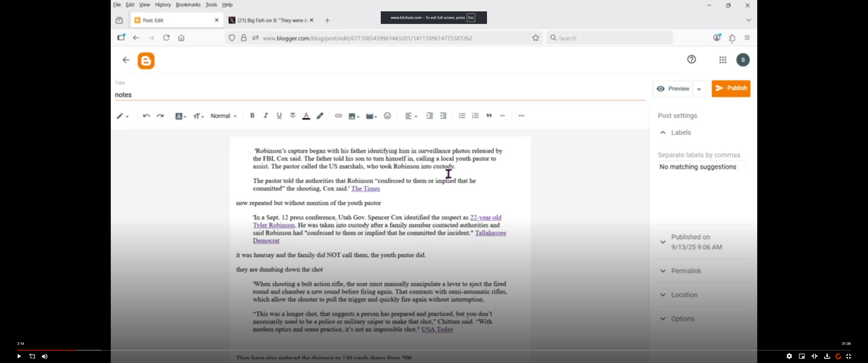
Task: Toggle block quote formatting
Action: [489, 115]
